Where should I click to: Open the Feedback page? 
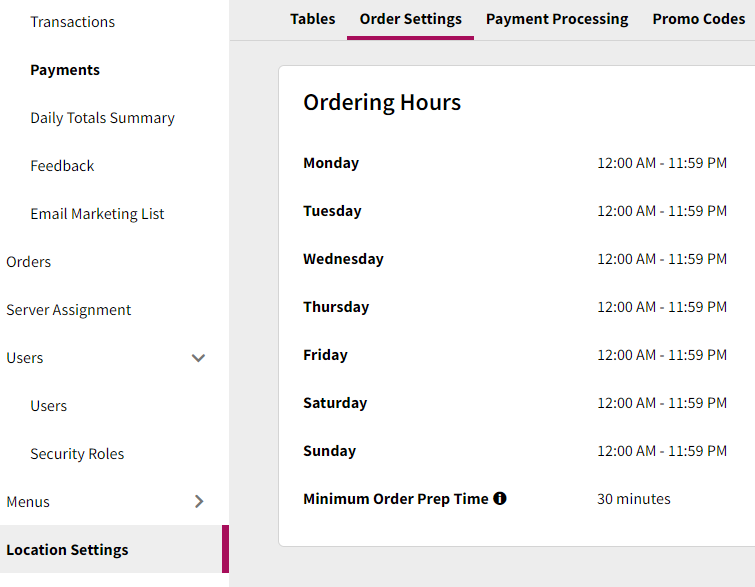[x=62, y=166]
